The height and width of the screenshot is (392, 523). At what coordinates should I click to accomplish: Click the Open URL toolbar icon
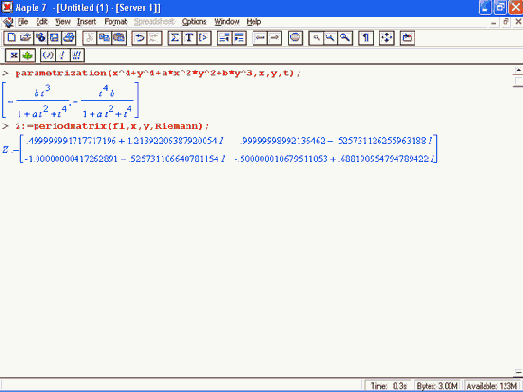(x=40, y=38)
